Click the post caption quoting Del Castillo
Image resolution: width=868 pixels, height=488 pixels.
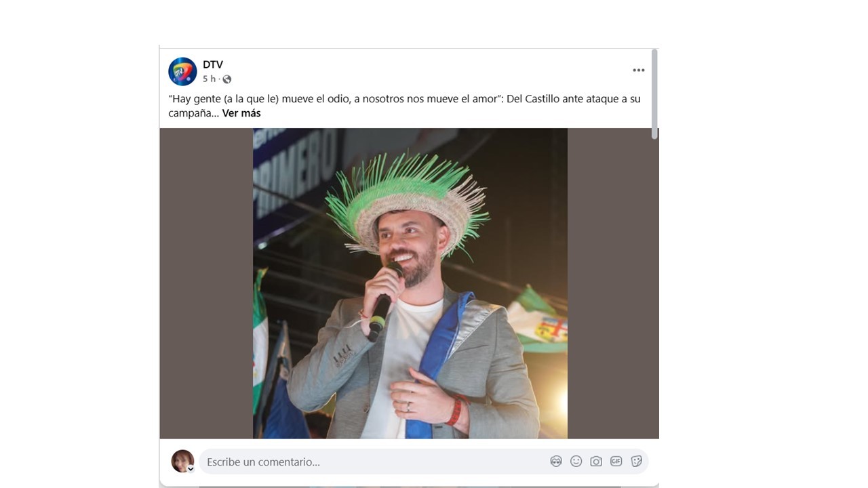[x=404, y=106]
